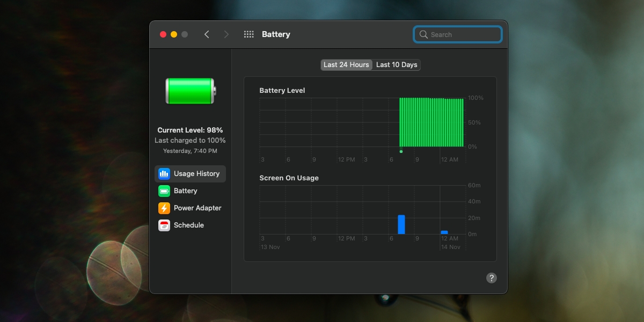Viewport: 644px width, 322px height.
Task: Click 'Last charged to 100%' text
Action: click(x=190, y=141)
